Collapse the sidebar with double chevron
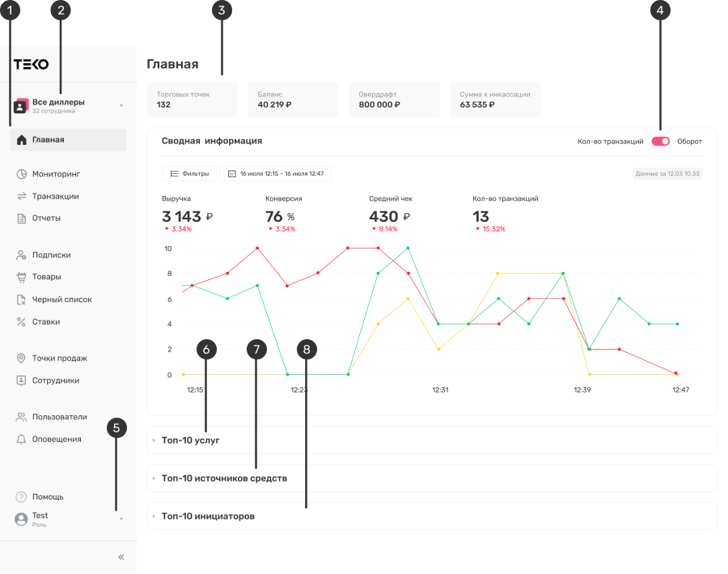This screenshot has height=574, width=728. pyautogui.click(x=121, y=557)
